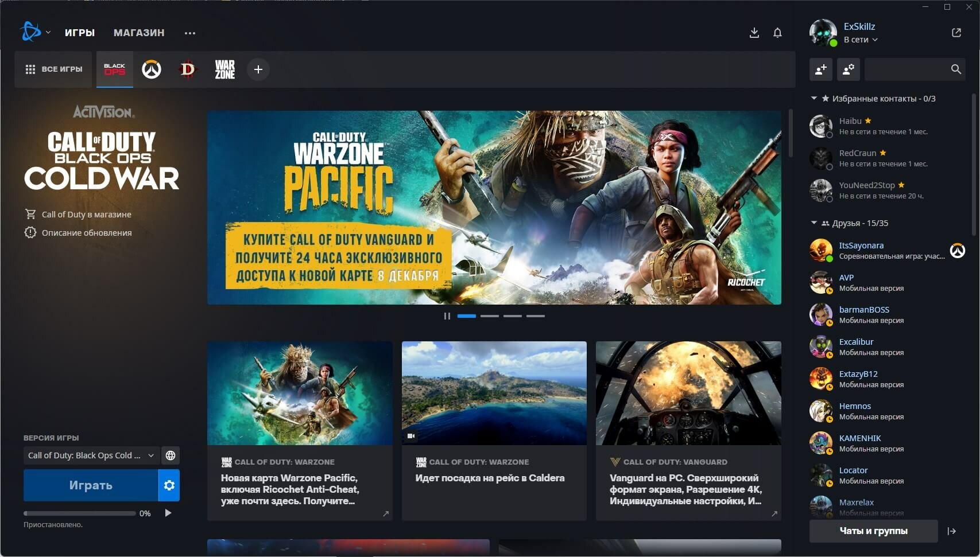Click the shopping cart icon for Call of Duty

click(30, 214)
